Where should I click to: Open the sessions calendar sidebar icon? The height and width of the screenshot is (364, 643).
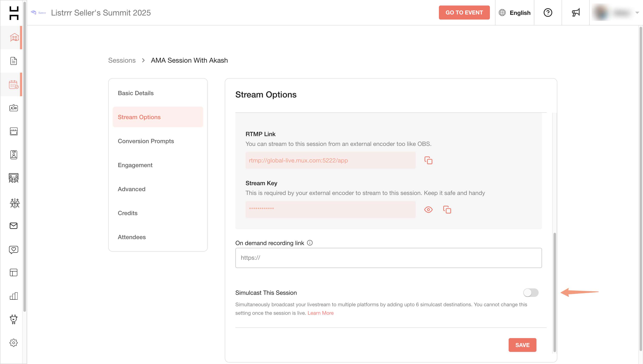[14, 85]
